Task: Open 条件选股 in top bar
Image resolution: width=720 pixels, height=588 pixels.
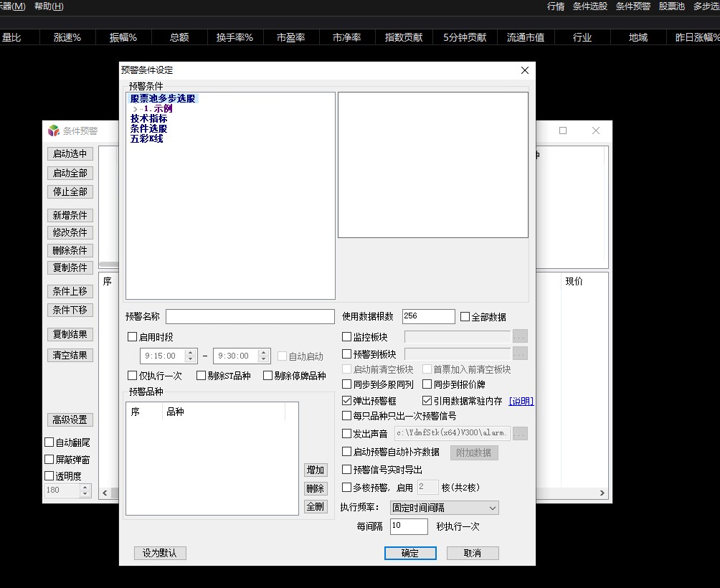Action: [x=590, y=6]
